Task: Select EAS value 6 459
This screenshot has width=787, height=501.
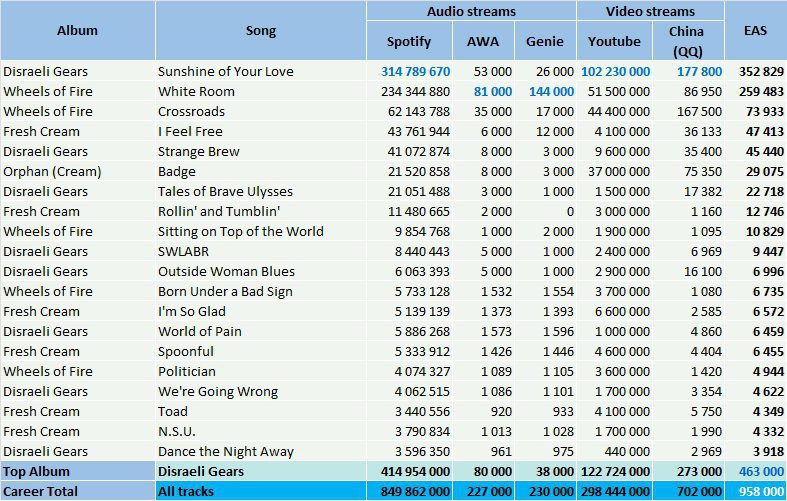Action: tap(768, 332)
